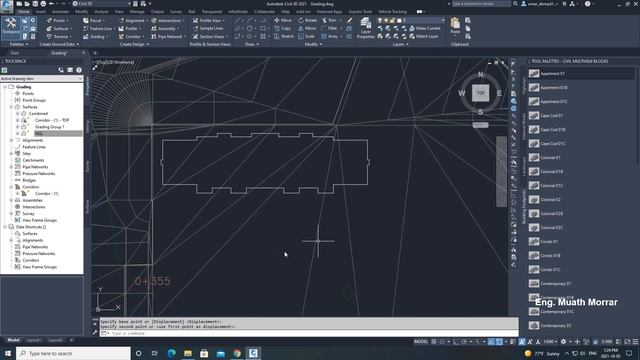This screenshot has height=360, width=640.
Task: Toggle snap mode in status bar
Action: pyautogui.click(x=442, y=342)
